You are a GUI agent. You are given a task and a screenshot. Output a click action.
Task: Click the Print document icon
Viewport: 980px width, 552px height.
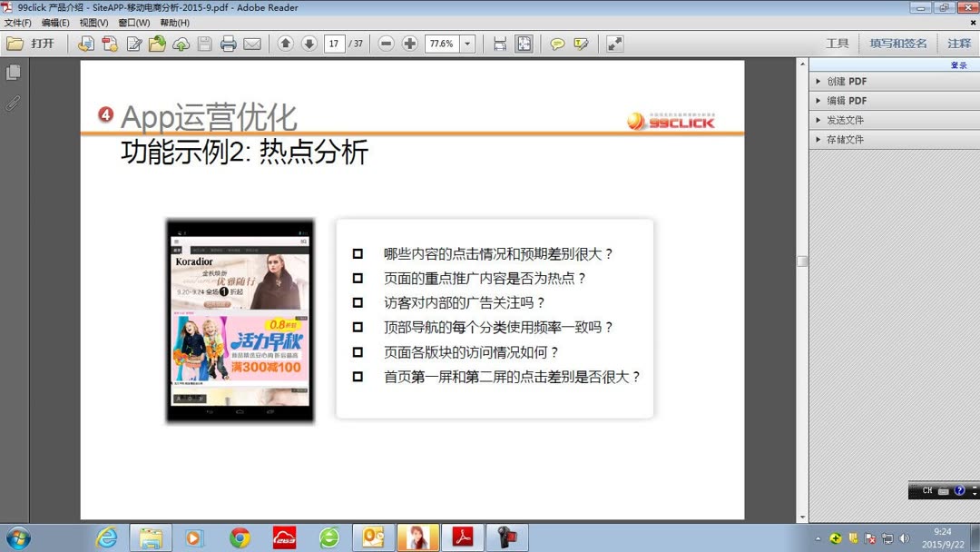coord(227,43)
